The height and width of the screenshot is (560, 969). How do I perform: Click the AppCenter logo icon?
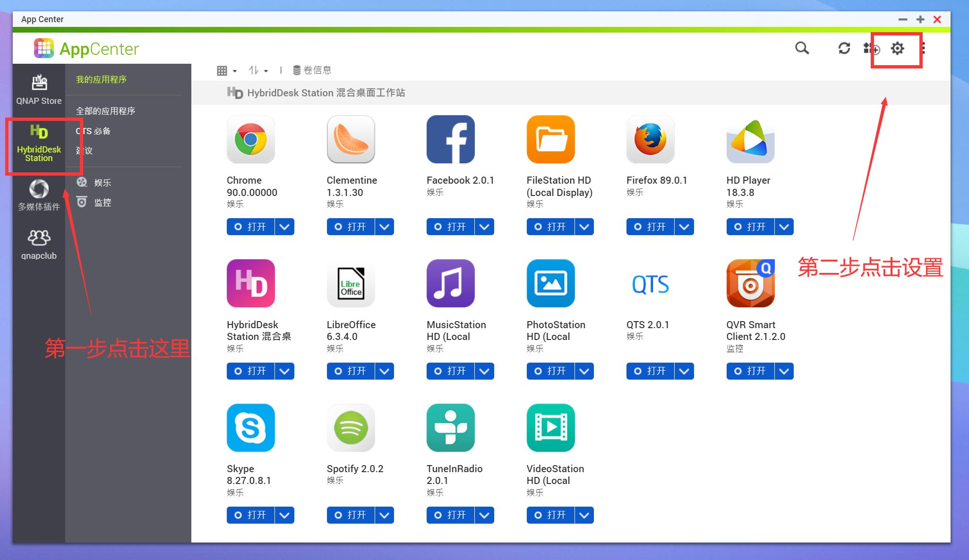click(x=44, y=48)
